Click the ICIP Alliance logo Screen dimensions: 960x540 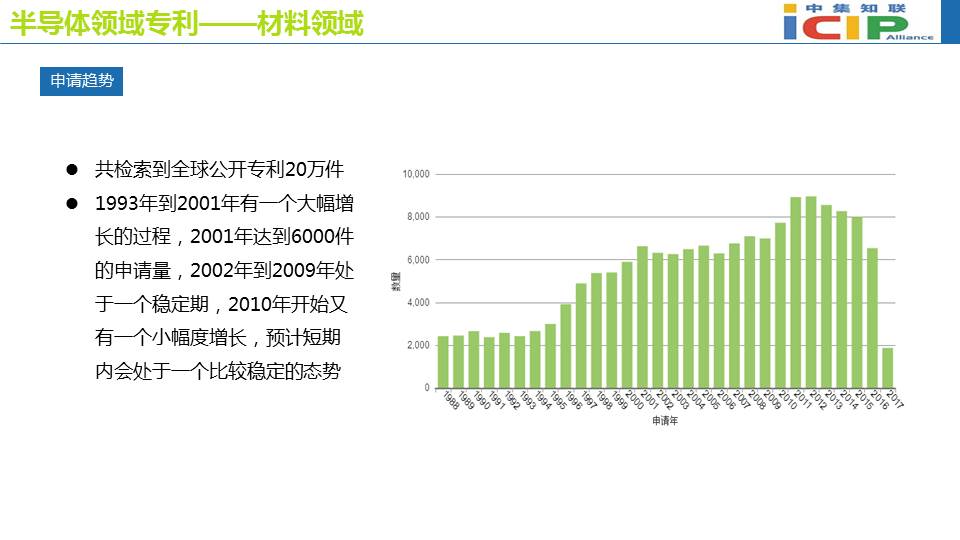(x=858, y=21)
